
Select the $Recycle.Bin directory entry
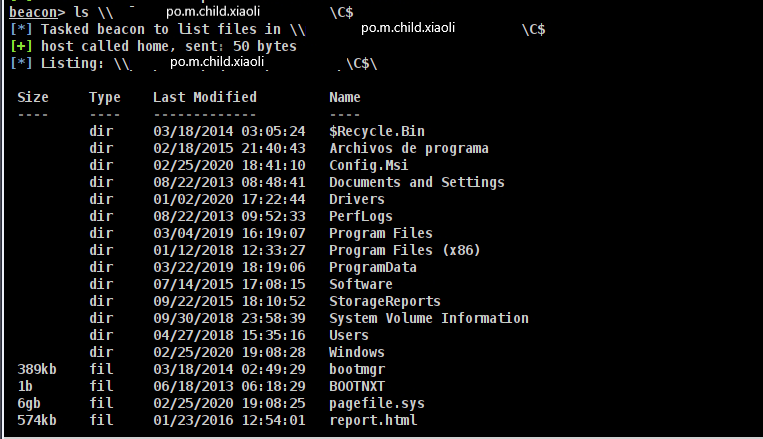[x=377, y=131]
